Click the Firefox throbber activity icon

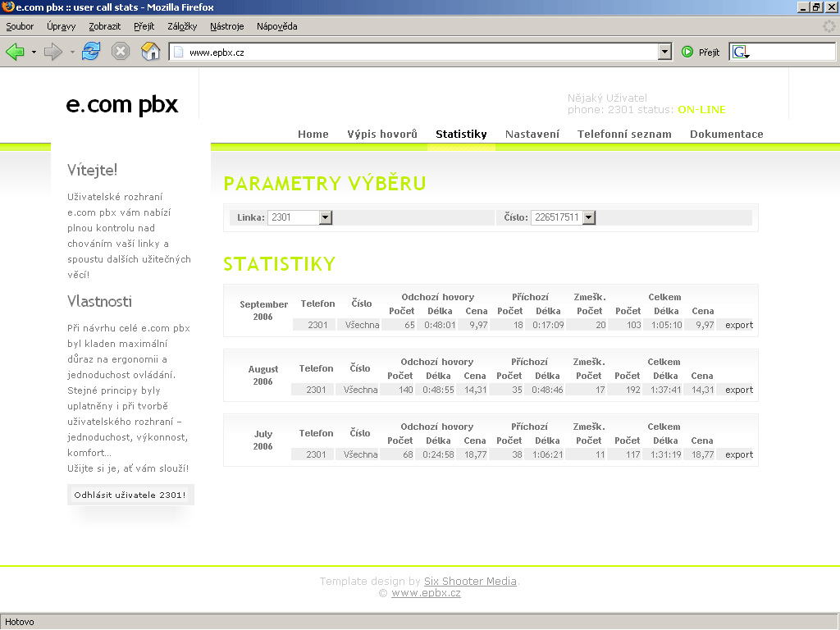[829, 26]
